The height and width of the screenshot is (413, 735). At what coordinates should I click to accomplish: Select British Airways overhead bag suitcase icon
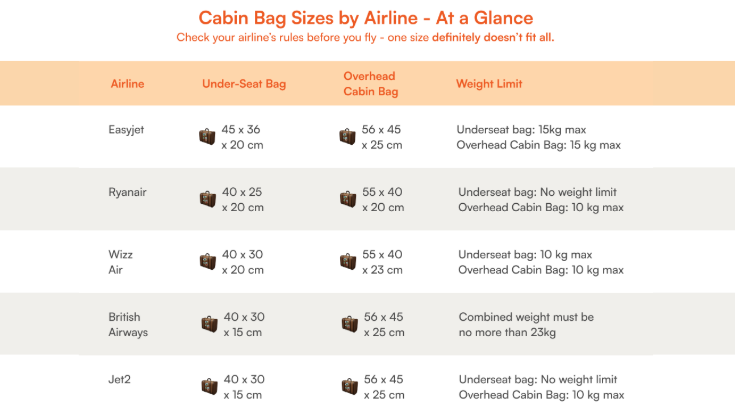click(x=349, y=324)
